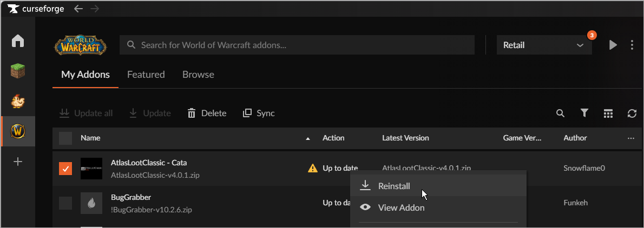Switch to the My Addons tab
The width and height of the screenshot is (644, 228).
pos(86,75)
